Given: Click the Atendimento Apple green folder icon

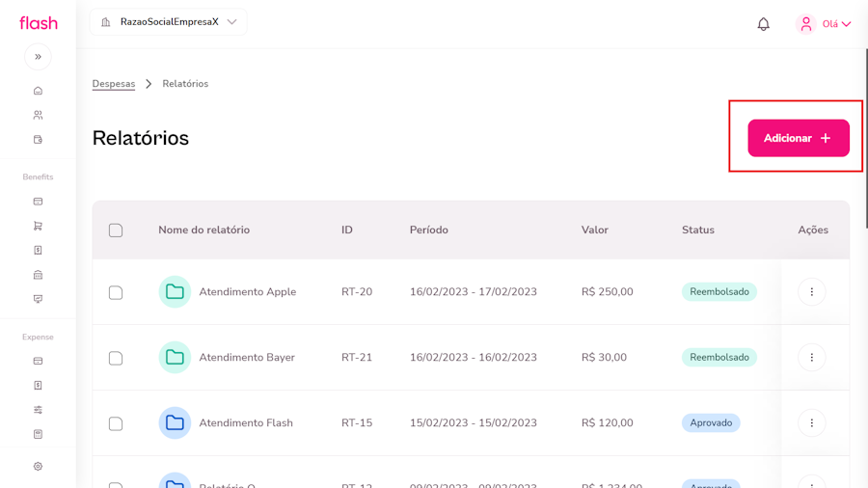Looking at the screenshot, I should pyautogui.click(x=175, y=291).
